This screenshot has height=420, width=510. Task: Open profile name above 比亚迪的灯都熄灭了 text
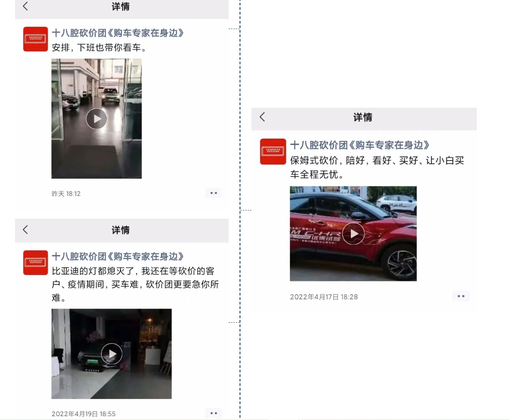[118, 256]
